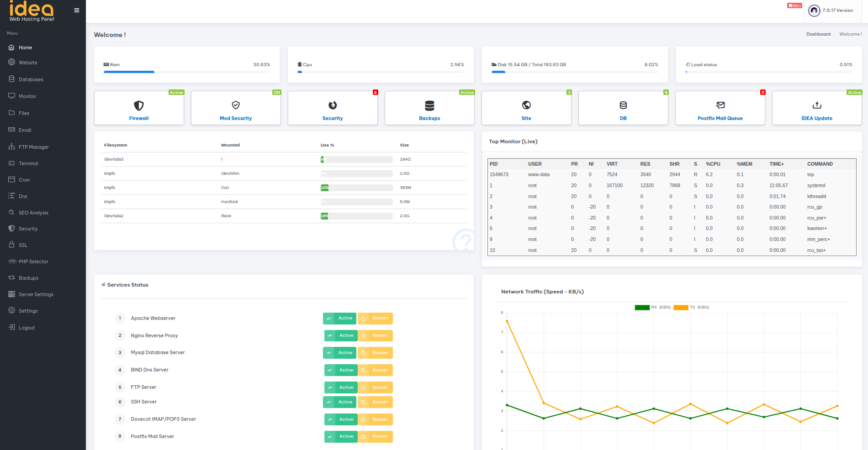Click the iDEA Update upload icon

pyautogui.click(x=817, y=105)
